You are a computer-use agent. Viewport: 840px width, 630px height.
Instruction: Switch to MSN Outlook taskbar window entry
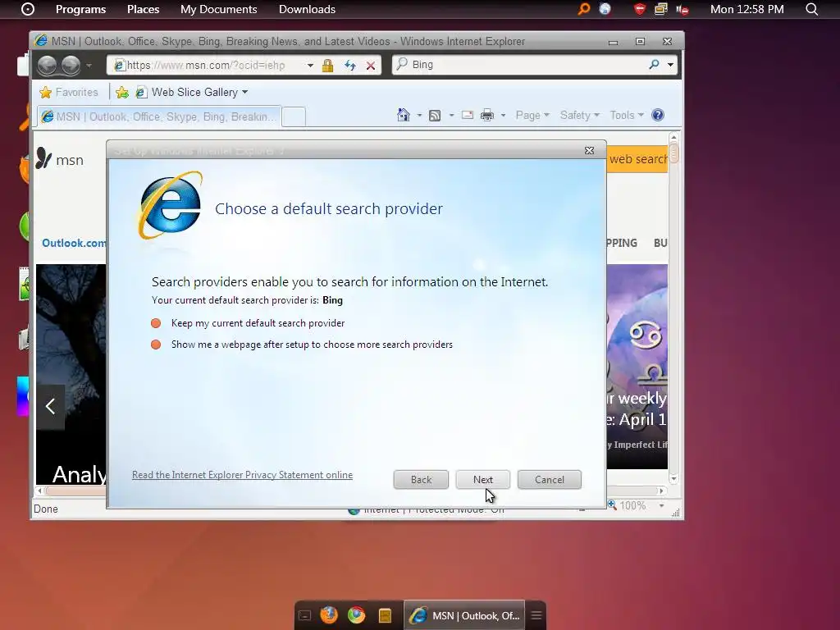tap(464, 615)
